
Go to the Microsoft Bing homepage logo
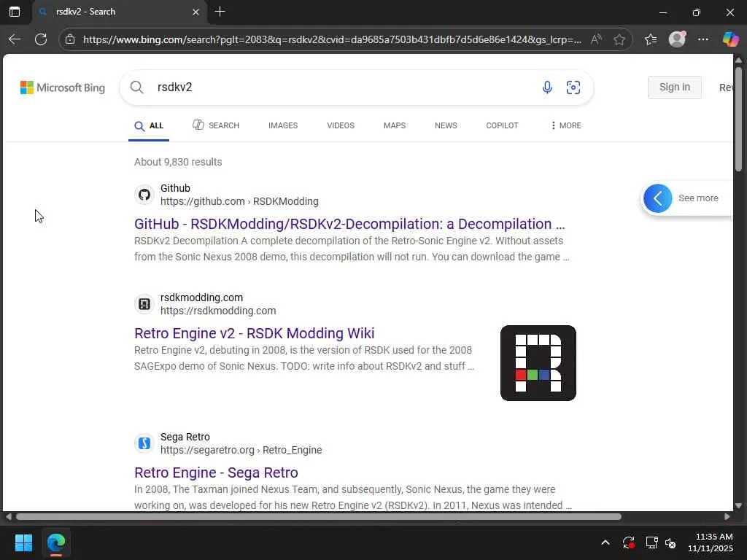(x=63, y=87)
